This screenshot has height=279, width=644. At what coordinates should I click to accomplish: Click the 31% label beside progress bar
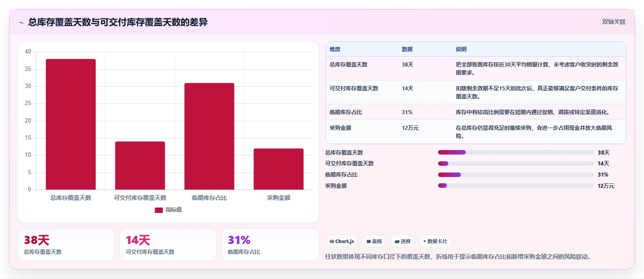pyautogui.click(x=603, y=175)
